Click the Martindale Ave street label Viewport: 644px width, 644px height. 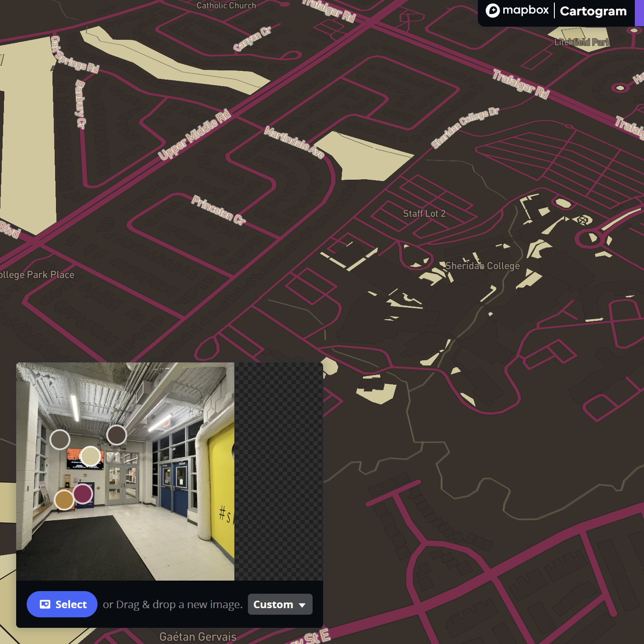(294, 142)
